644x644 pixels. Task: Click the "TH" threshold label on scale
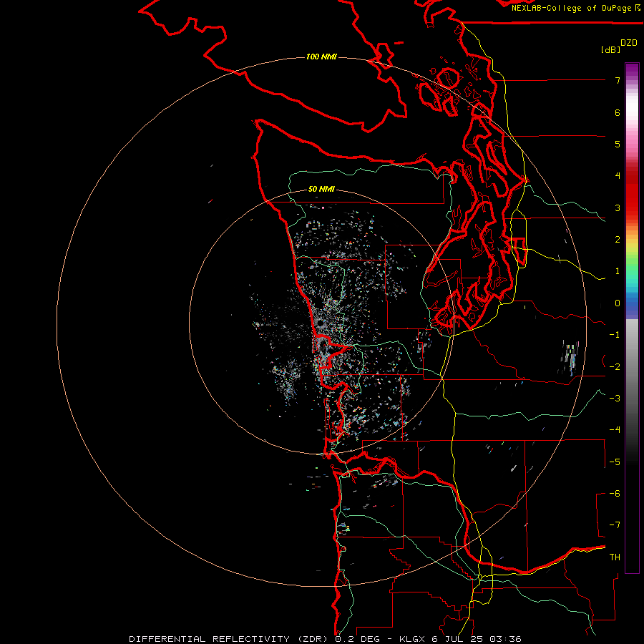(x=615, y=557)
